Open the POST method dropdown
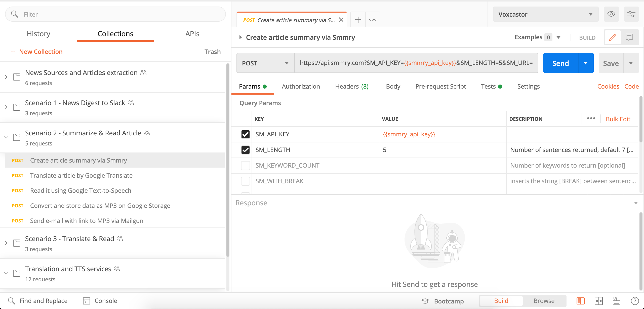Image resolution: width=644 pixels, height=309 pixels. 265,63
